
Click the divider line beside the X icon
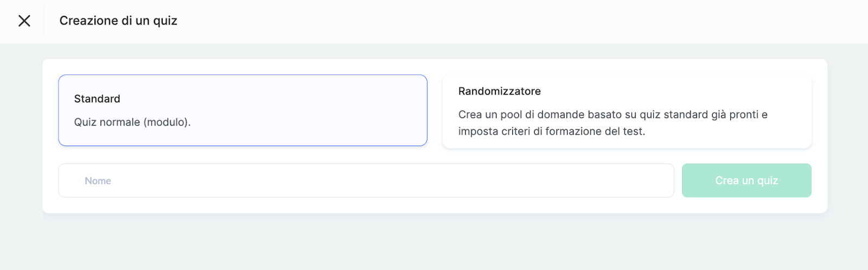point(44,21)
